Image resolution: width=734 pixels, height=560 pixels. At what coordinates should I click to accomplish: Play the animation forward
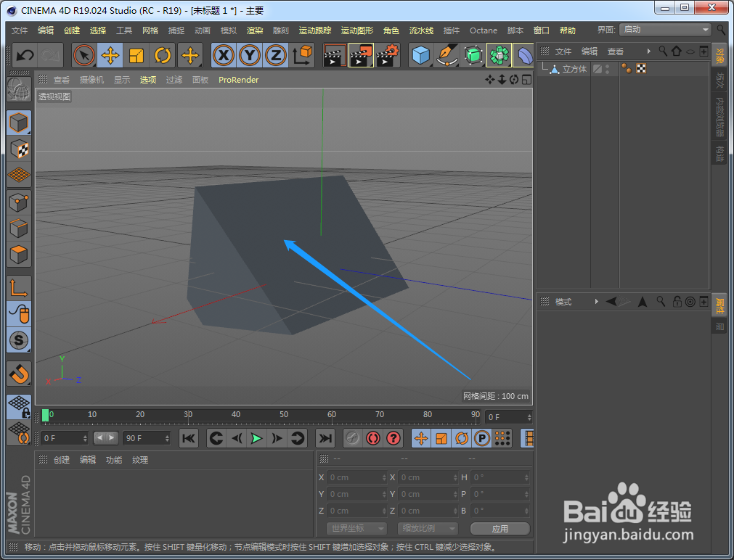[x=256, y=438]
